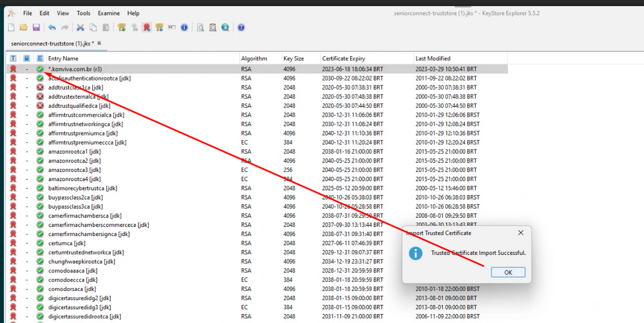The height and width of the screenshot is (323, 644).
Task: Sort by the lock status column icon
Action: 27,58
